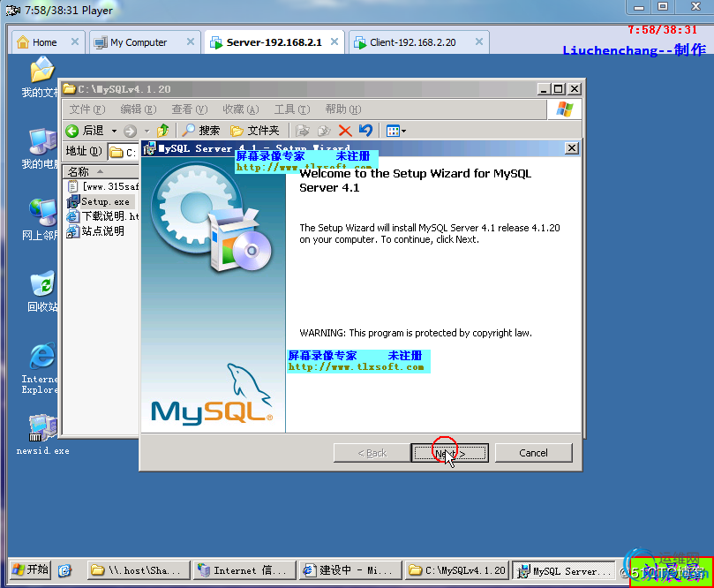Select the [www.315saf text file
This screenshot has width=714, height=588.
tap(103, 186)
